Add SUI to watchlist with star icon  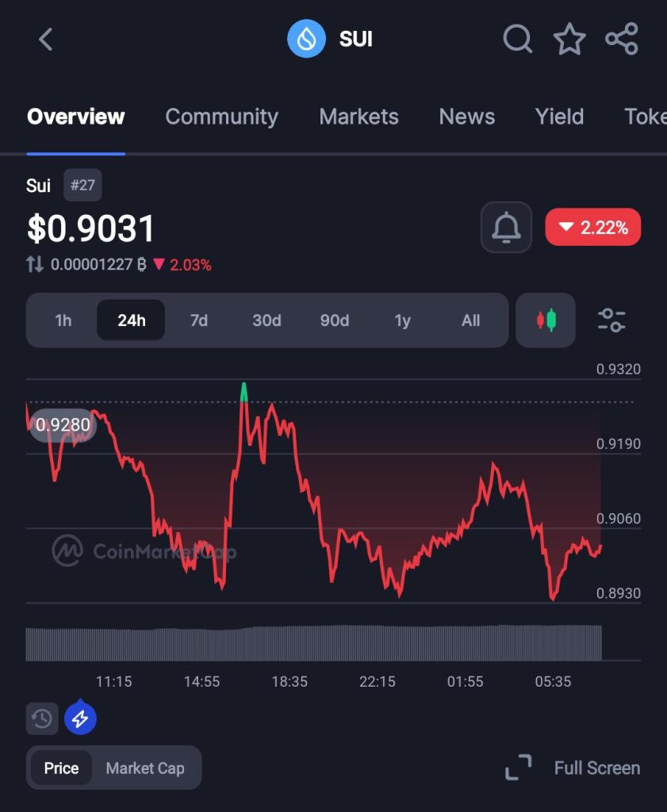point(569,39)
